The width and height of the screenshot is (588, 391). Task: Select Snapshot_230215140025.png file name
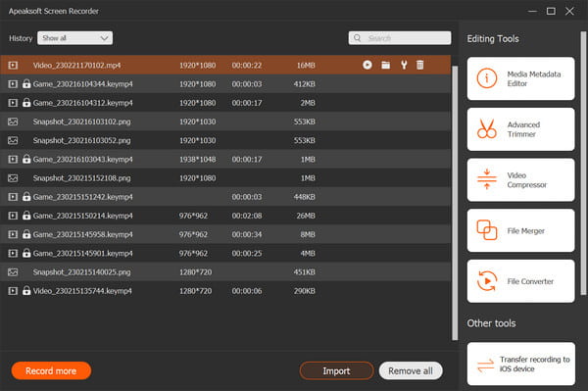pyautogui.click(x=81, y=272)
